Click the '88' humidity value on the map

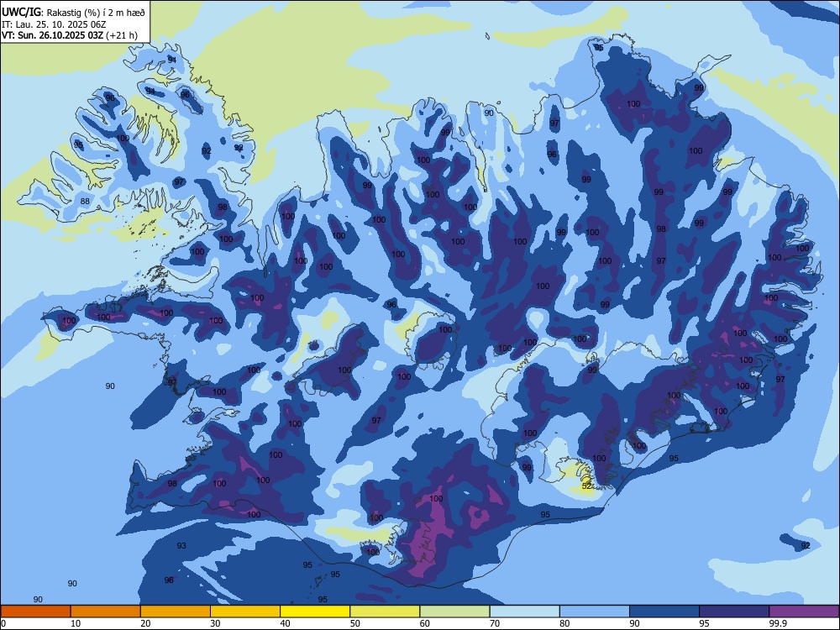click(85, 202)
